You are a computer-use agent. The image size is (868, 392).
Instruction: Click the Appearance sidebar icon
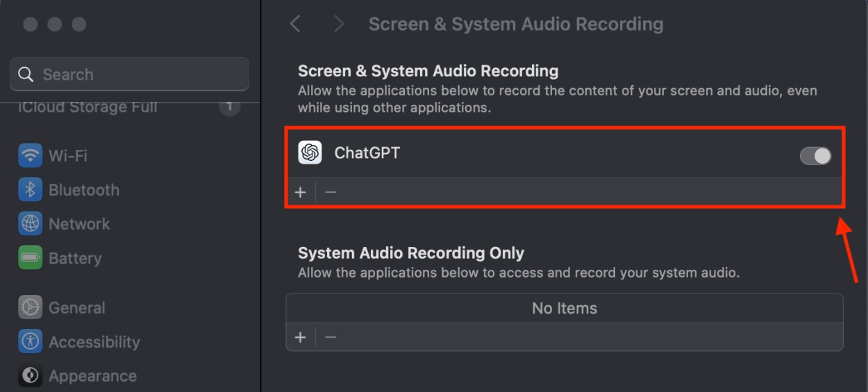tap(30, 375)
